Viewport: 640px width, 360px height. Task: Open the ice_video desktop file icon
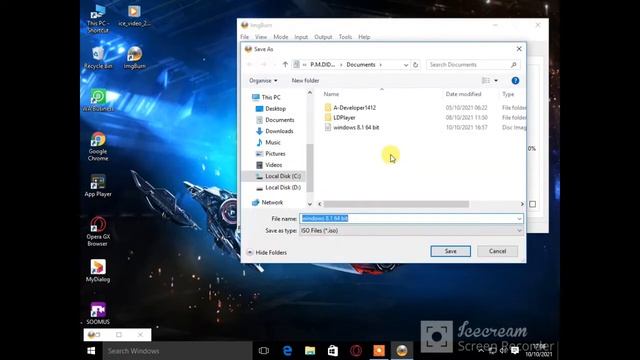coord(134,16)
